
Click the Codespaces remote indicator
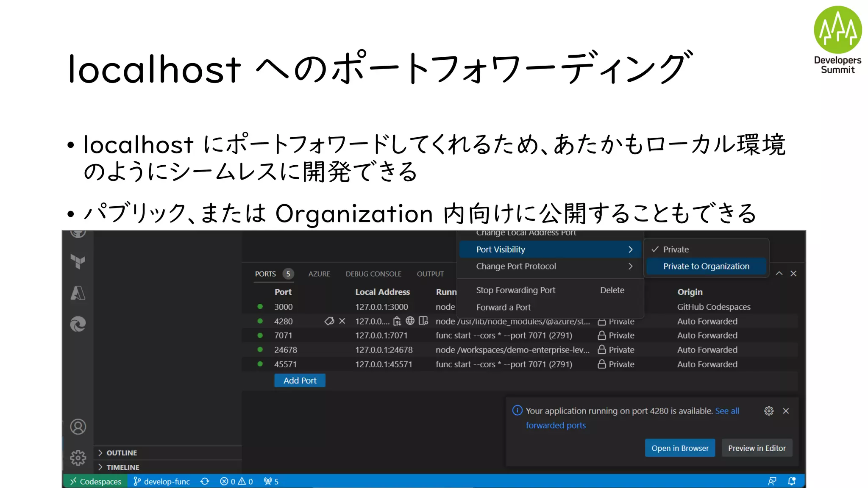96,481
